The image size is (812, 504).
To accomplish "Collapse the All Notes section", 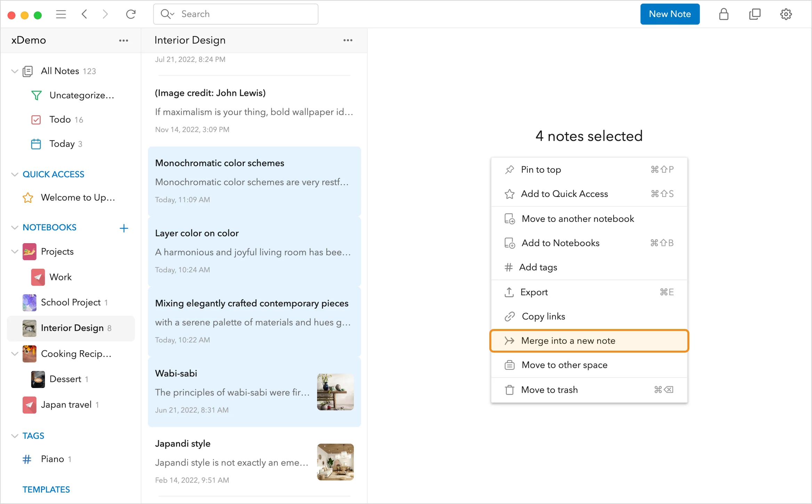I will 15,71.
